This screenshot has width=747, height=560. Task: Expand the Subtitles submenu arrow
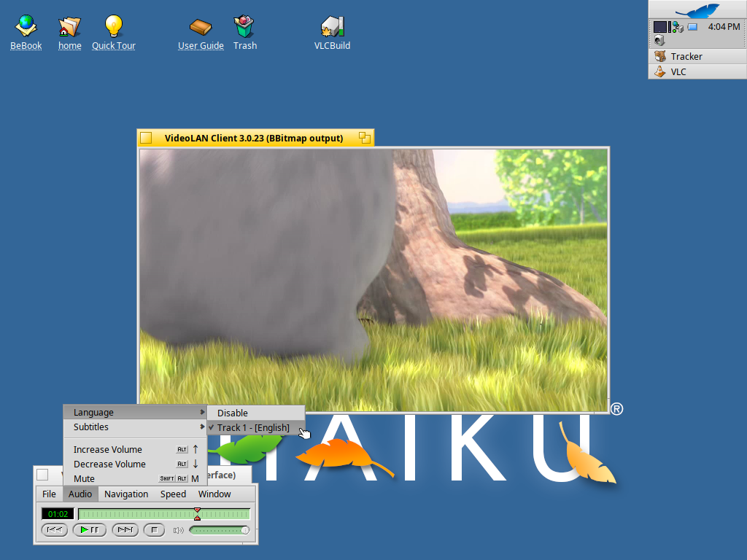pyautogui.click(x=202, y=427)
